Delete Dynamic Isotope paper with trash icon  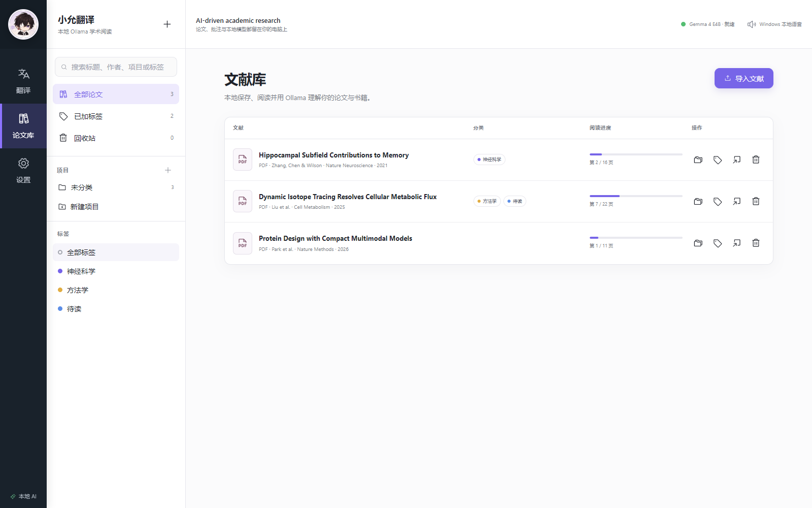coord(756,201)
